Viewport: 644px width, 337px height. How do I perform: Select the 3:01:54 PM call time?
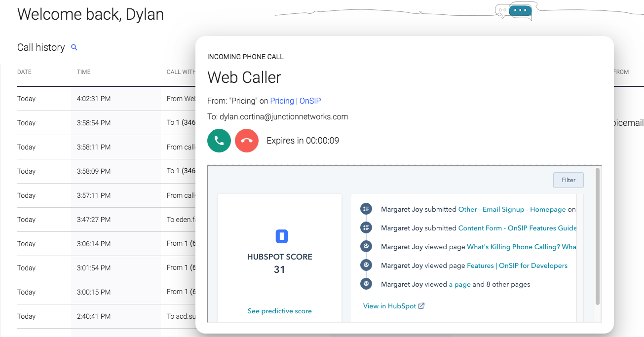[94, 267]
